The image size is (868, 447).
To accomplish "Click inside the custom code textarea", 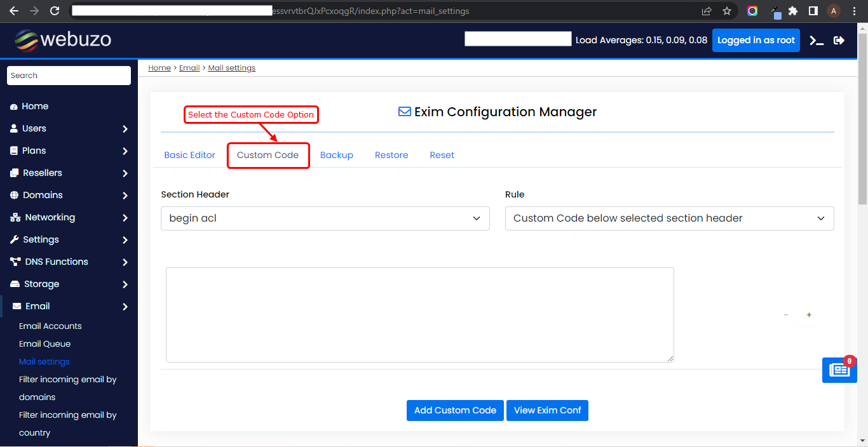I will pyautogui.click(x=419, y=315).
